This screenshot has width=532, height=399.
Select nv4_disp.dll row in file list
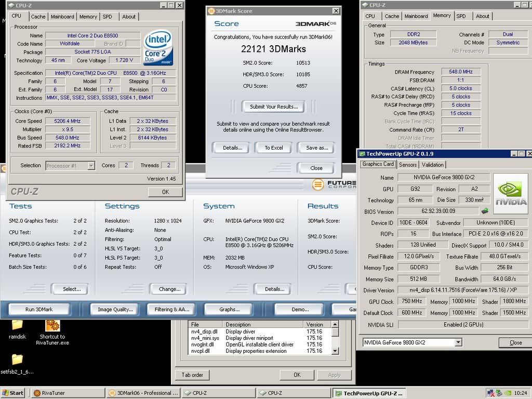tap(259, 331)
